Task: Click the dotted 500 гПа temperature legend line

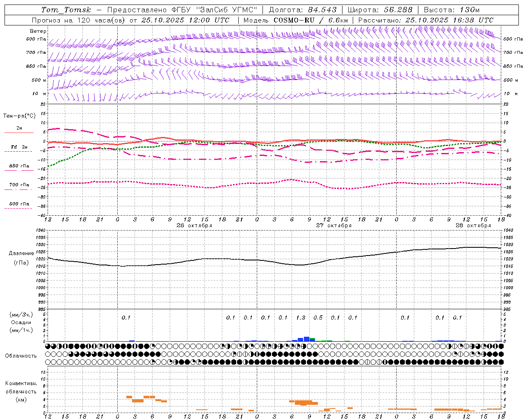Action: 18,209
